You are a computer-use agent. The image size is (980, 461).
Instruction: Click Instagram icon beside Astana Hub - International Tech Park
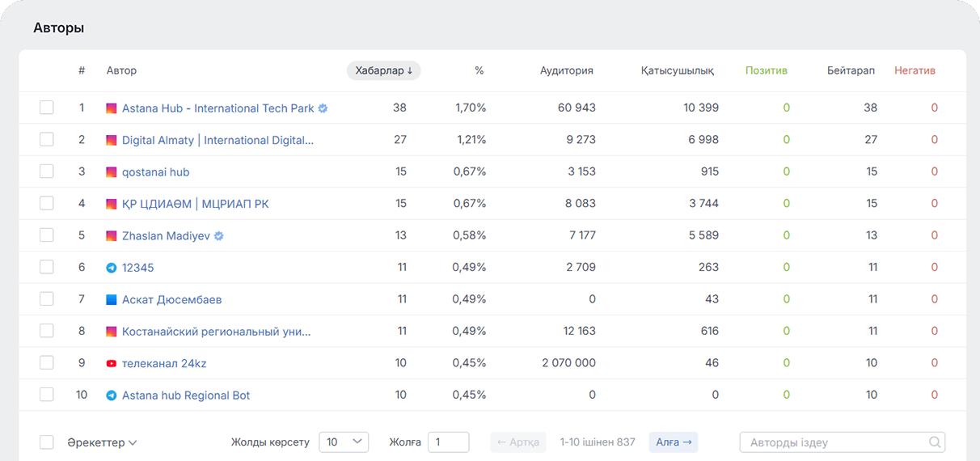[112, 108]
